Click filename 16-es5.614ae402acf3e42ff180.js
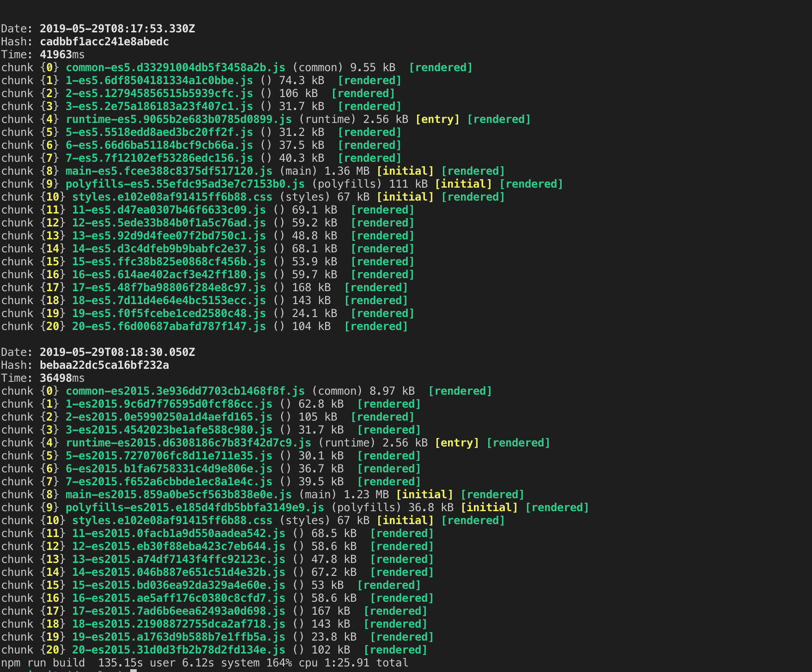The width and height of the screenshot is (812, 672). pos(169,275)
